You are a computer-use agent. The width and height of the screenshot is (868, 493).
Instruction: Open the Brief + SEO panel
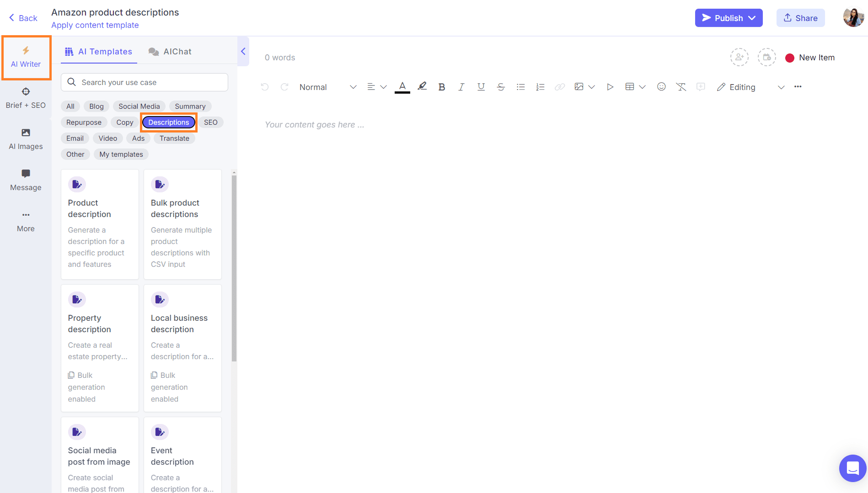coord(26,98)
